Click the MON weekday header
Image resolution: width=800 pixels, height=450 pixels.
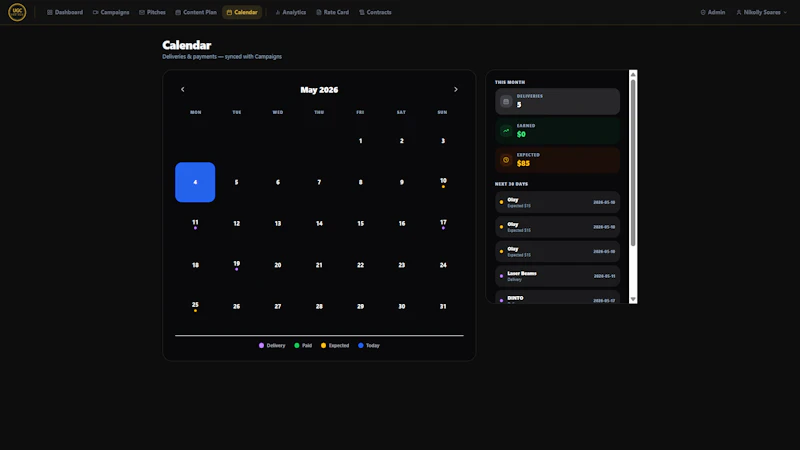point(195,112)
